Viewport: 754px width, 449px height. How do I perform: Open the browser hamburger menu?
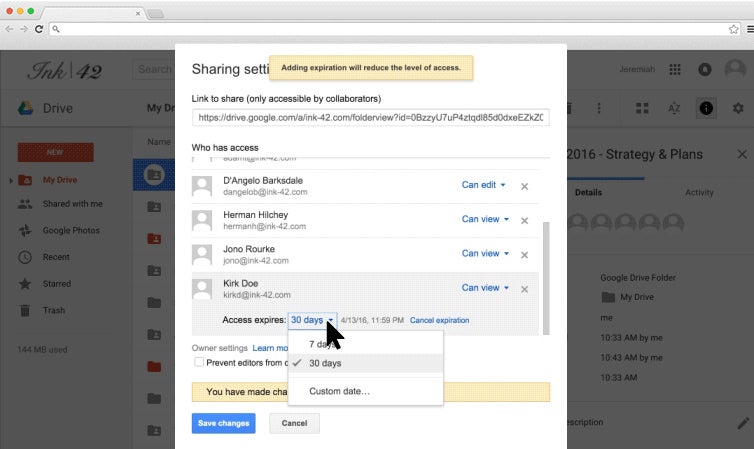click(x=750, y=29)
